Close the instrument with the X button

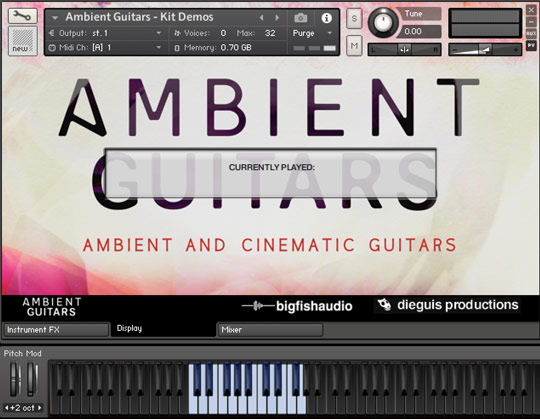[531, 10]
